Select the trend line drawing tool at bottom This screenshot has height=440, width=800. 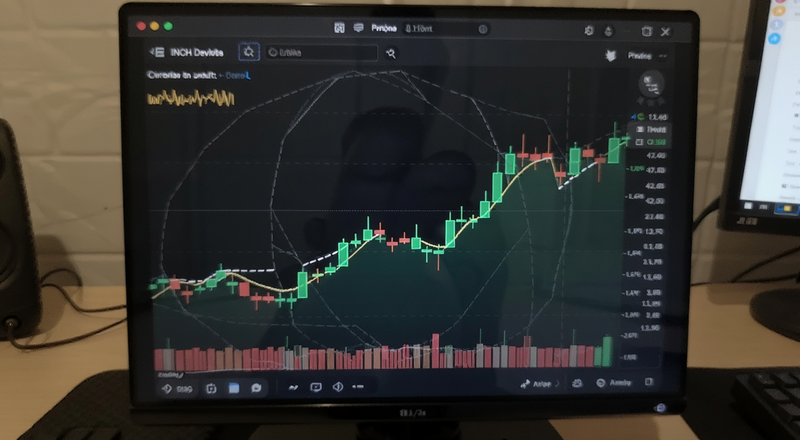[293, 387]
